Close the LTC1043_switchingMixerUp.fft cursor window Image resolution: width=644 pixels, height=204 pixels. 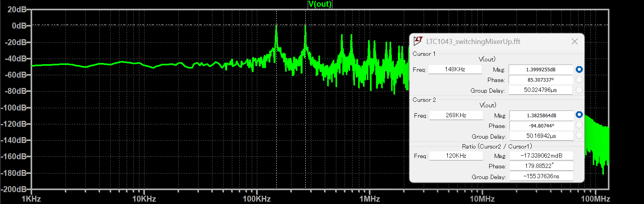click(575, 42)
